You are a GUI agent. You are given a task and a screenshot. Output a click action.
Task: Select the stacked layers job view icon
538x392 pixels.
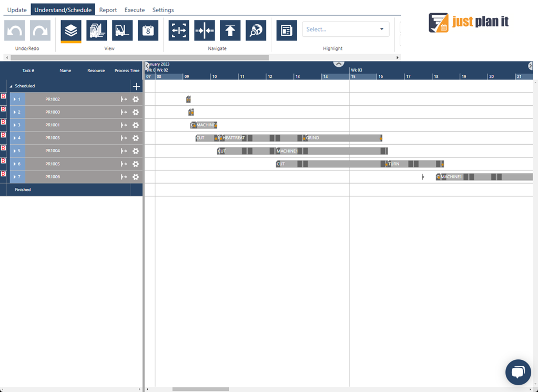(71, 31)
